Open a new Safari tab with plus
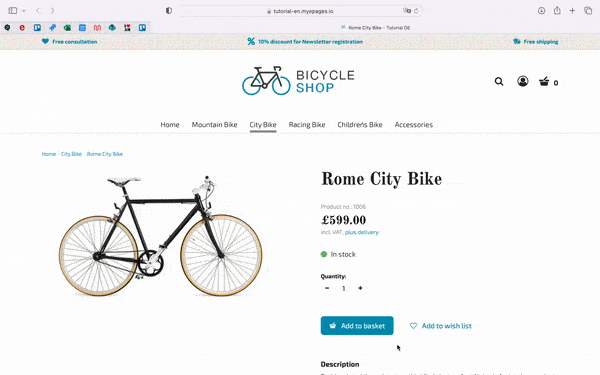Viewport: 600px width, 375px height. tap(572, 11)
